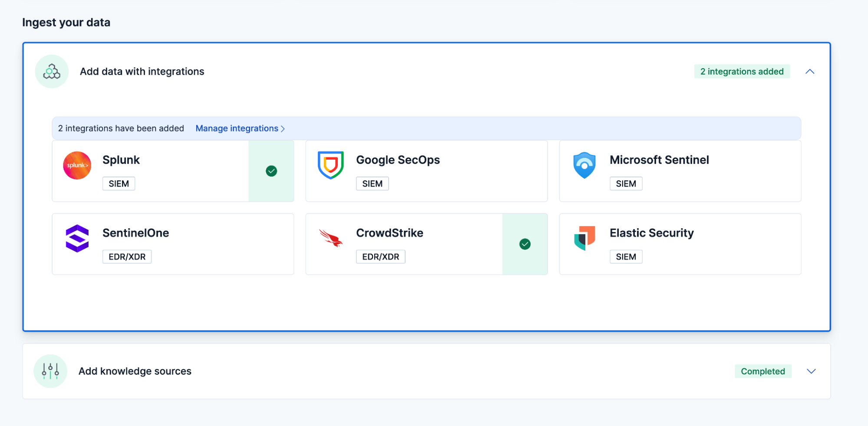Click the EDR/XDR tag under SentinelOne
868x426 pixels.
click(x=127, y=257)
